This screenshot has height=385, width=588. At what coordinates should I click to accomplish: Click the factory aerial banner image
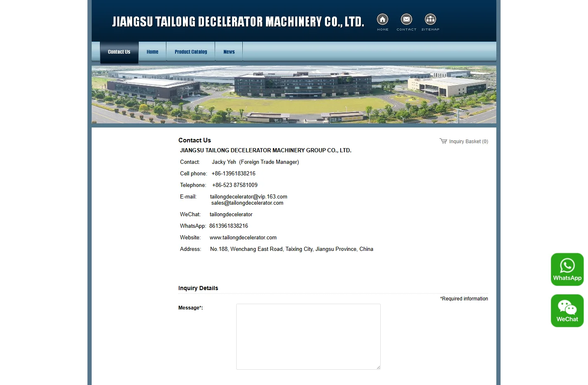click(294, 94)
